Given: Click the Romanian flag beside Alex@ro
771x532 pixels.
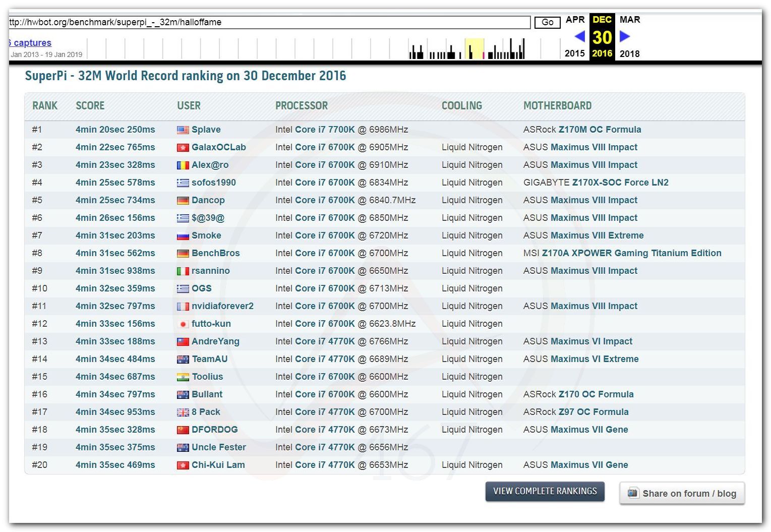Looking at the screenshot, I should 183,165.
